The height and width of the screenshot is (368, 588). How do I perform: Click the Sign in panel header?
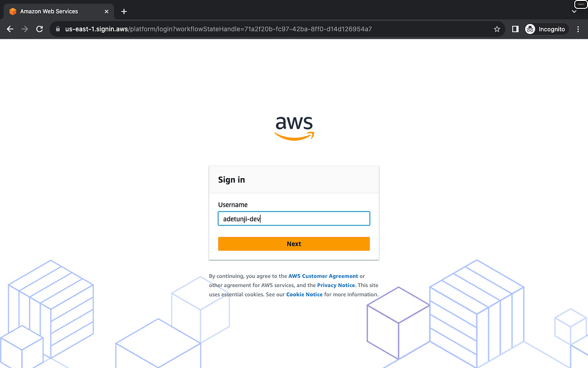click(x=231, y=180)
